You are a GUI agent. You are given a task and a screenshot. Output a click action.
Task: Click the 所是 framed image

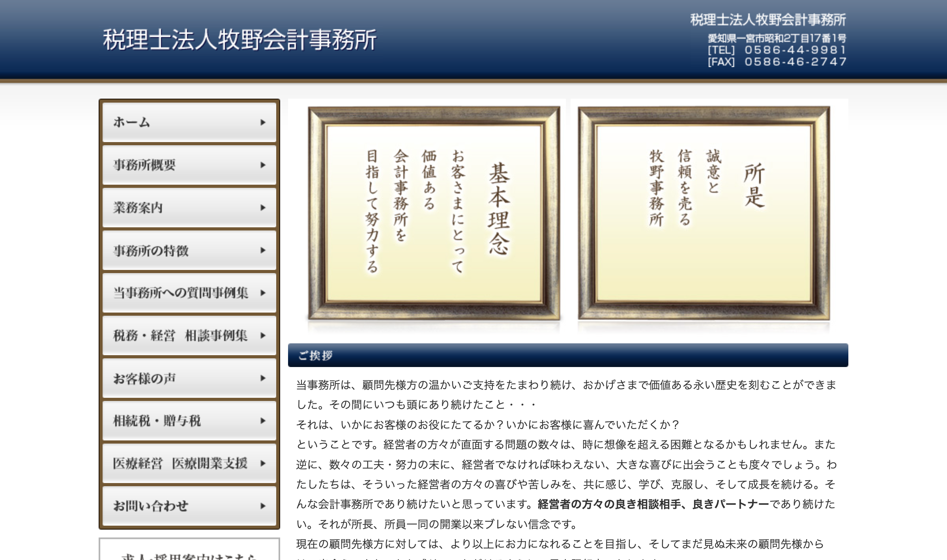[x=704, y=213]
